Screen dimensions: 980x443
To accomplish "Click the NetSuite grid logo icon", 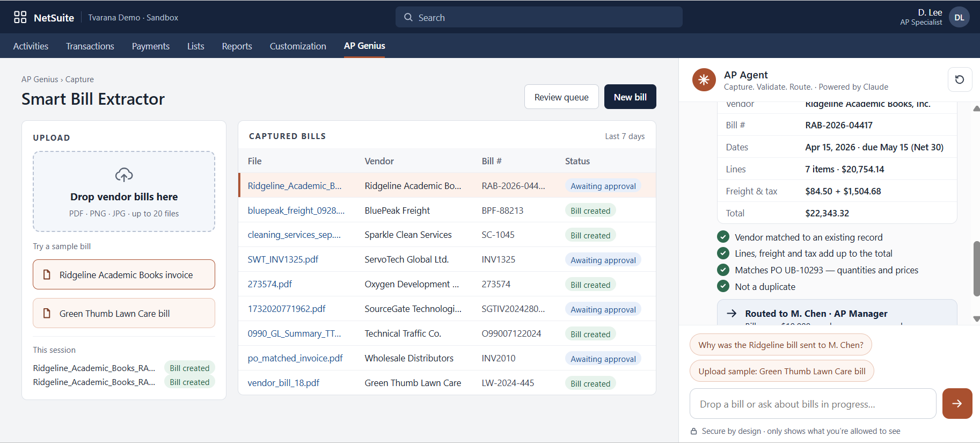I will click(20, 17).
